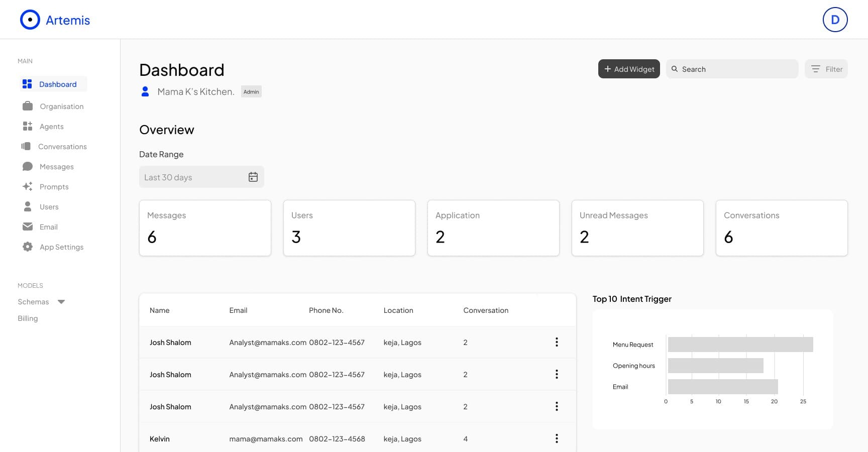Open the Filter options

pos(826,69)
